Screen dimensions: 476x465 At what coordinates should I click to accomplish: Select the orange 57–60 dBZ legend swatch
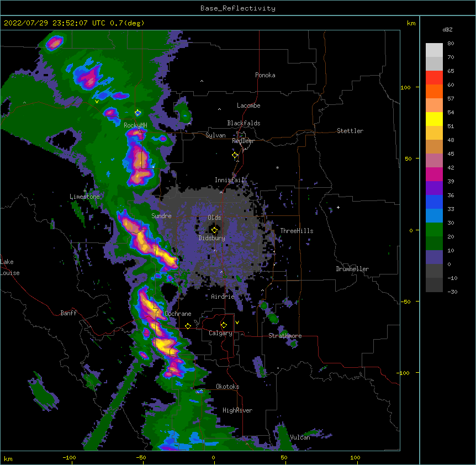click(x=434, y=91)
